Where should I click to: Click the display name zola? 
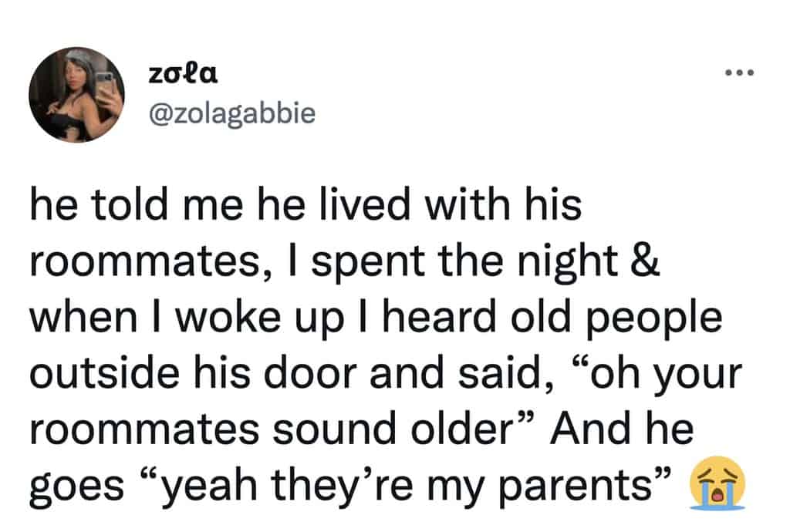point(182,75)
